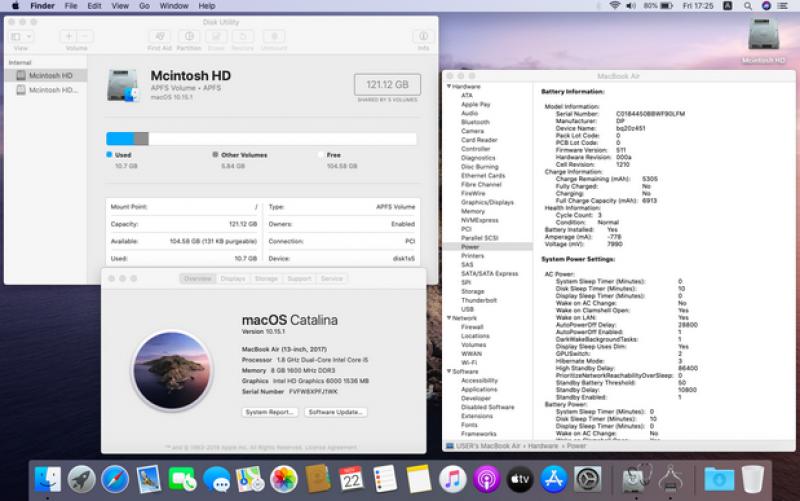The image size is (800, 501).
Task: Select Thunderbolt in Hardware list
Action: pos(479,300)
